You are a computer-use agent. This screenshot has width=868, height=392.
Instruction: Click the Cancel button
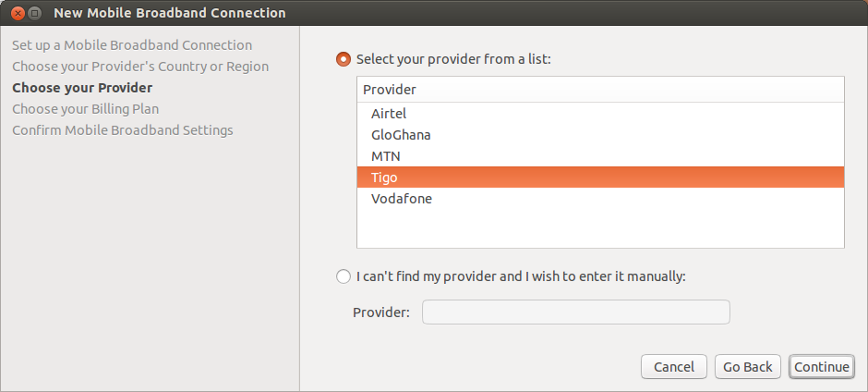point(674,367)
